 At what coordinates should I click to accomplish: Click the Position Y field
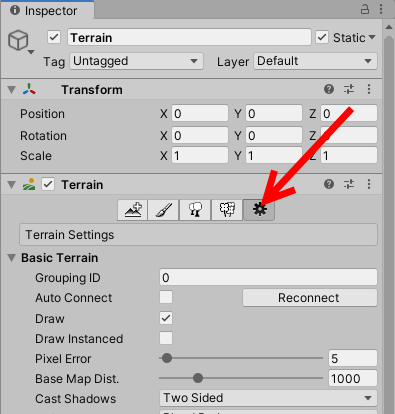[274, 113]
